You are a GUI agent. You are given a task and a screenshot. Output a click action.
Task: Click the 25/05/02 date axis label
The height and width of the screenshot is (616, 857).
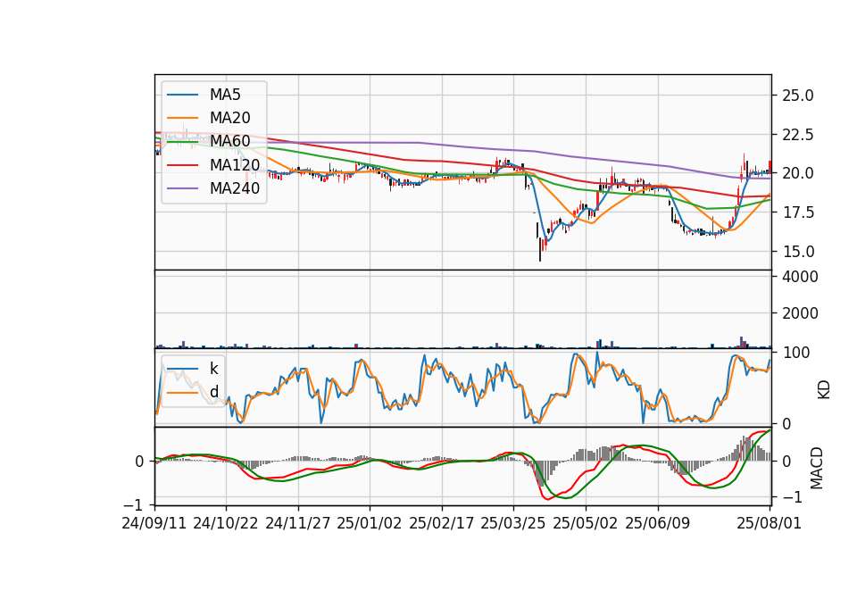pos(586,523)
